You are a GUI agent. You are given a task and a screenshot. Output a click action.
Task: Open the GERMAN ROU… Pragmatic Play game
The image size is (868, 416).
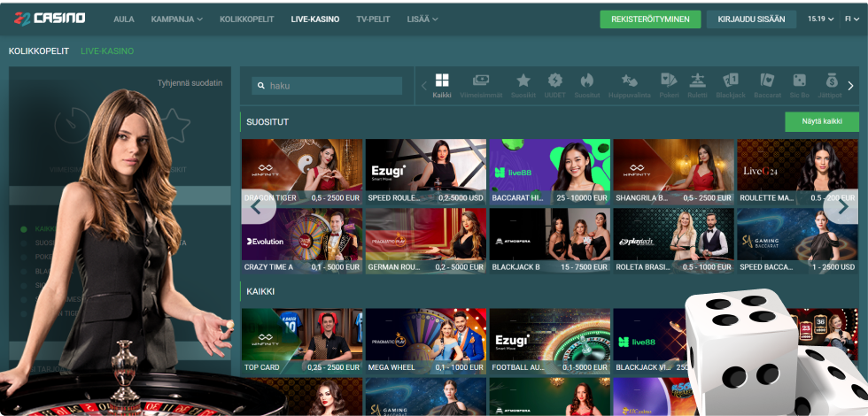[426, 241]
